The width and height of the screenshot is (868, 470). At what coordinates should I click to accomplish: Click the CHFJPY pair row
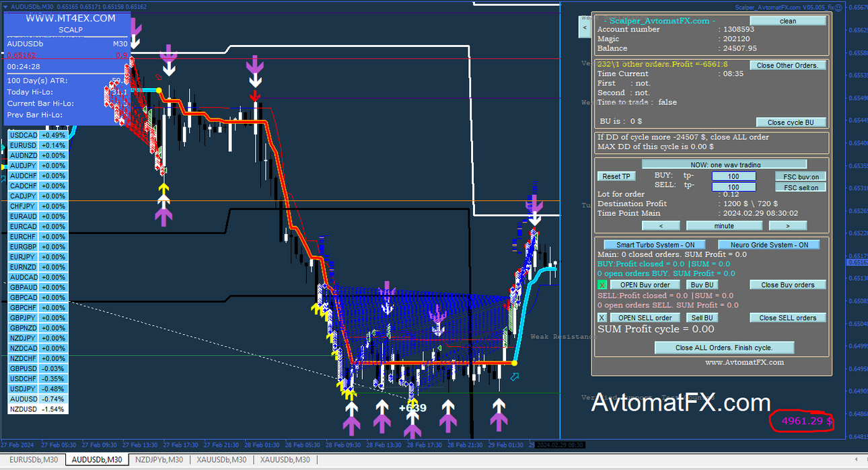click(x=38, y=206)
